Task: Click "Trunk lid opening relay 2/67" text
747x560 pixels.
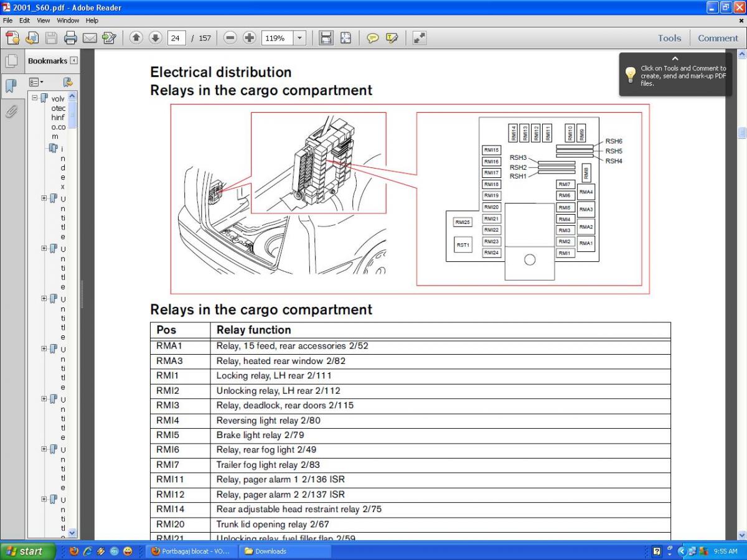Action: pyautogui.click(x=273, y=524)
